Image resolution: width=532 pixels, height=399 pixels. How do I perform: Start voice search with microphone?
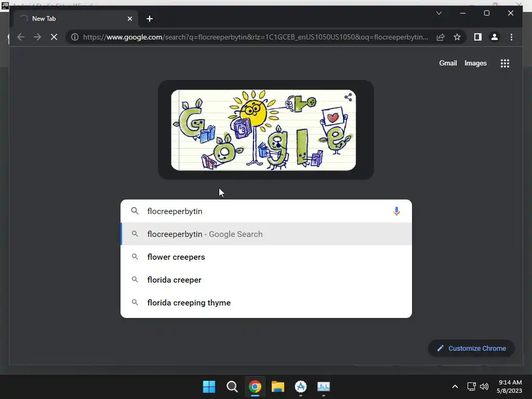click(x=396, y=211)
